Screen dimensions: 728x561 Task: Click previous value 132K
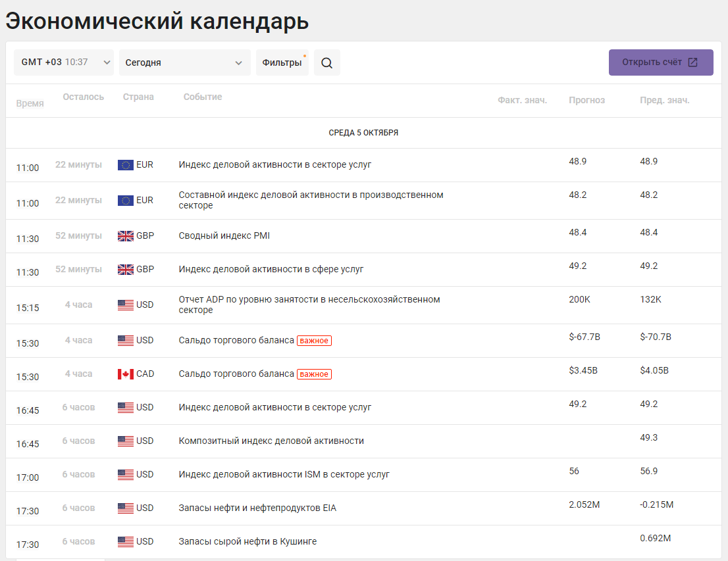click(650, 300)
